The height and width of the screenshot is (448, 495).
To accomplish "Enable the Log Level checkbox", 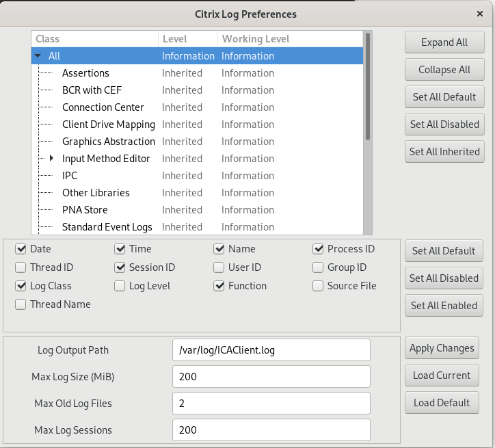I will click(x=120, y=286).
